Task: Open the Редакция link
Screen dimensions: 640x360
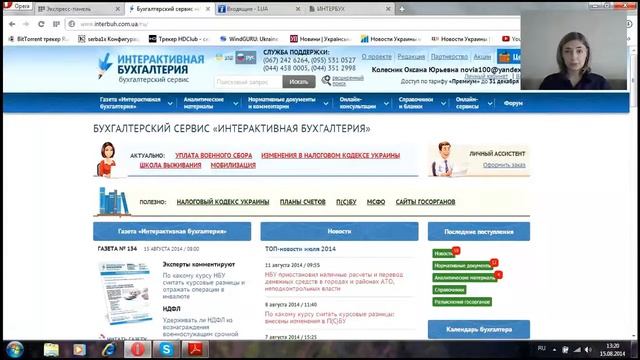Action: [x=411, y=57]
